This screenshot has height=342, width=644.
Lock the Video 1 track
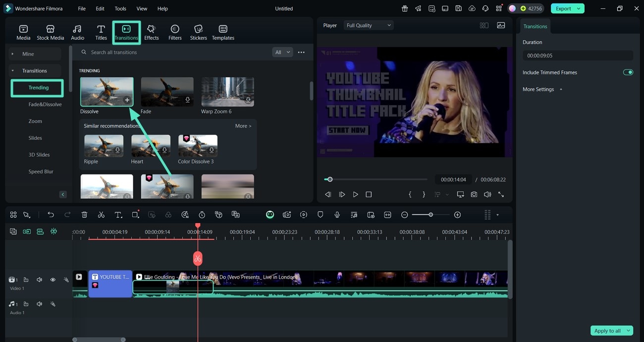click(26, 280)
